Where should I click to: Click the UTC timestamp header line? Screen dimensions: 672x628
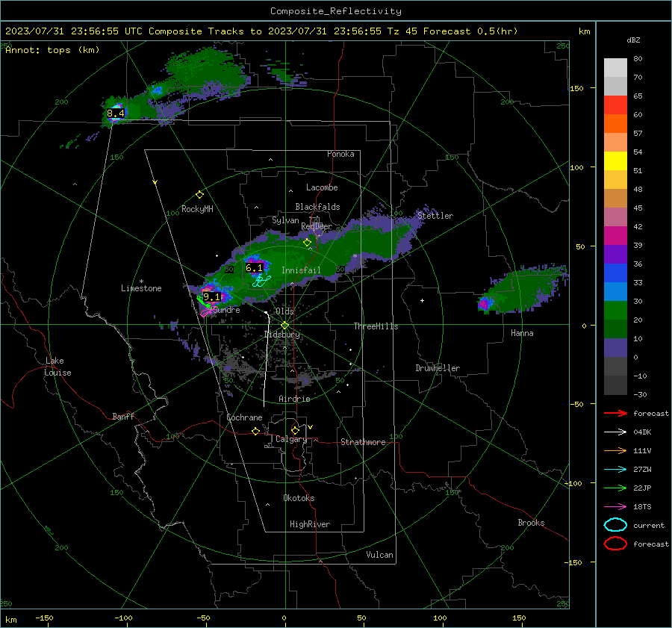(261, 31)
